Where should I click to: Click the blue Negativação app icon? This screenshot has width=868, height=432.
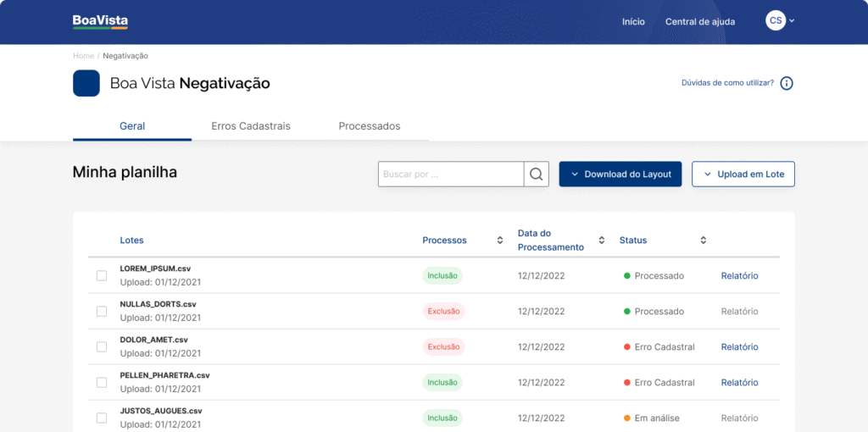86,83
